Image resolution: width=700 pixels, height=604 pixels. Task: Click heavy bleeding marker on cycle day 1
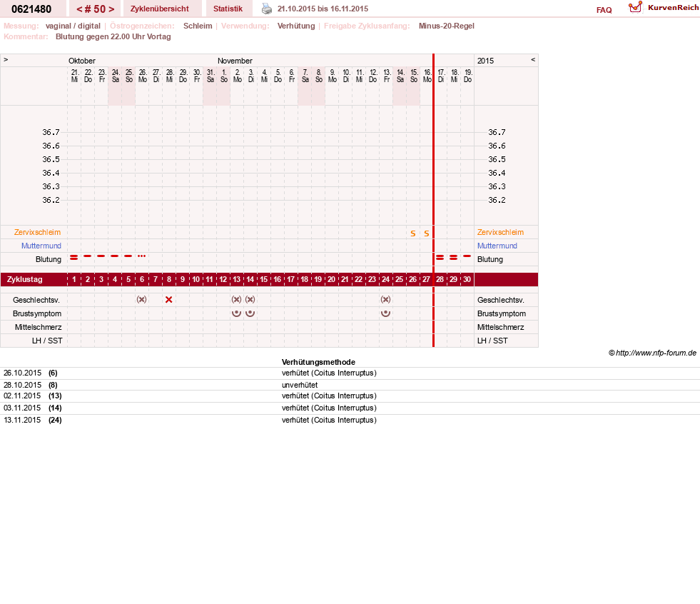pos(74,257)
